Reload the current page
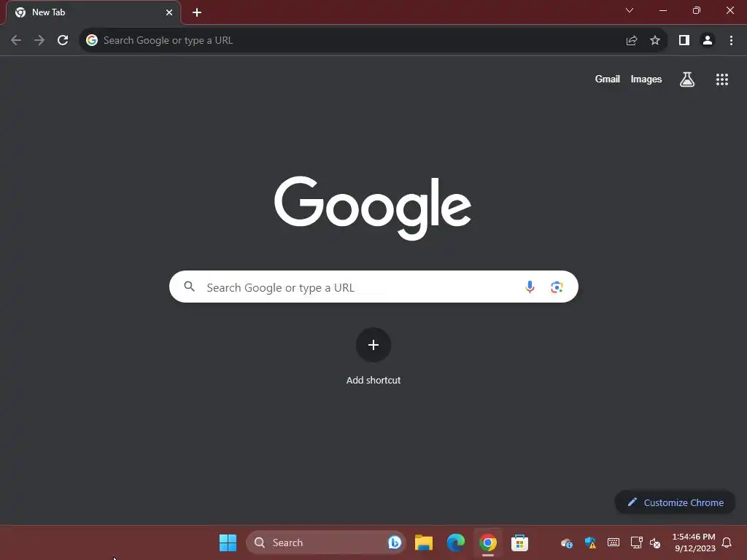This screenshot has height=560, width=747. tap(63, 41)
